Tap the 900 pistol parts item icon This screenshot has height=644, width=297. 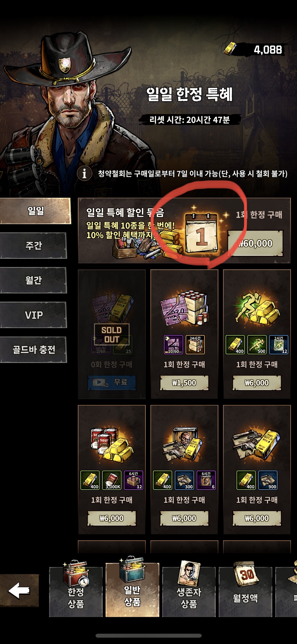pos(268,480)
